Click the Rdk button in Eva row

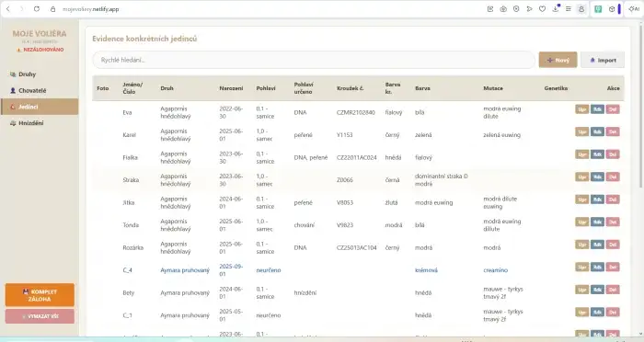(597, 109)
